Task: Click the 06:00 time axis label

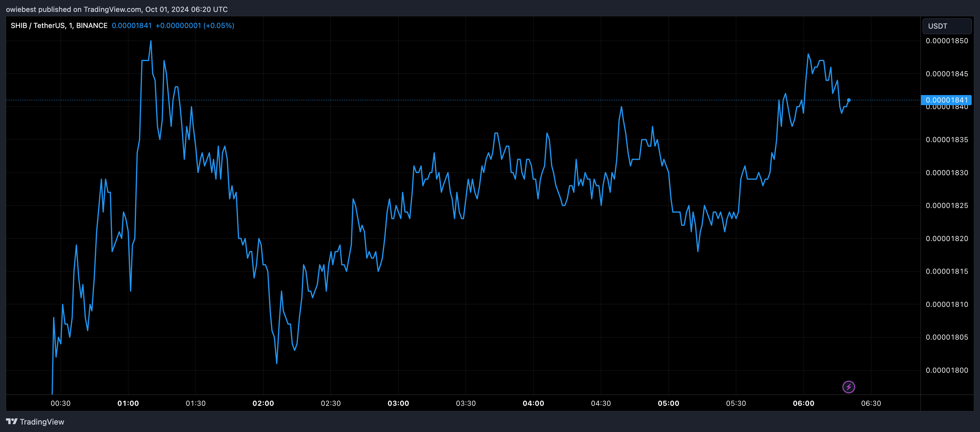Action: coord(803,403)
